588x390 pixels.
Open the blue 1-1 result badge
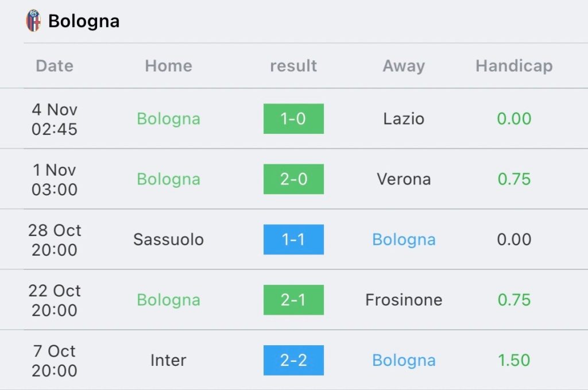click(x=293, y=240)
